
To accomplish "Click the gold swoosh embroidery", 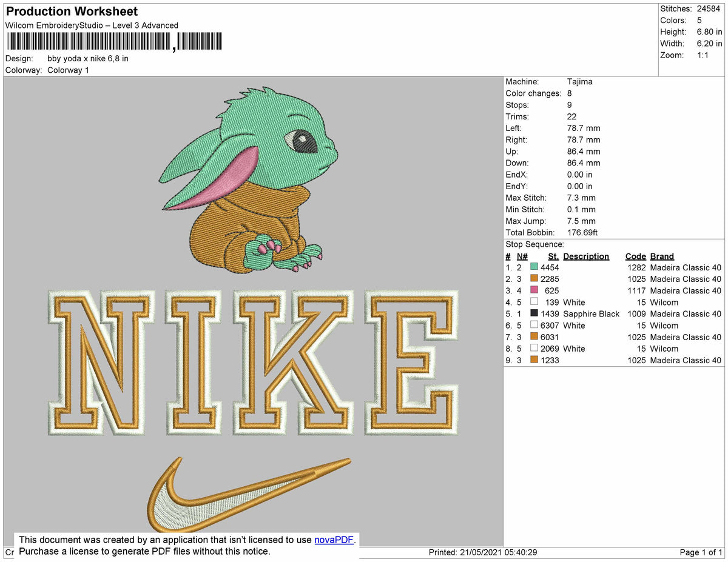I will (248, 495).
